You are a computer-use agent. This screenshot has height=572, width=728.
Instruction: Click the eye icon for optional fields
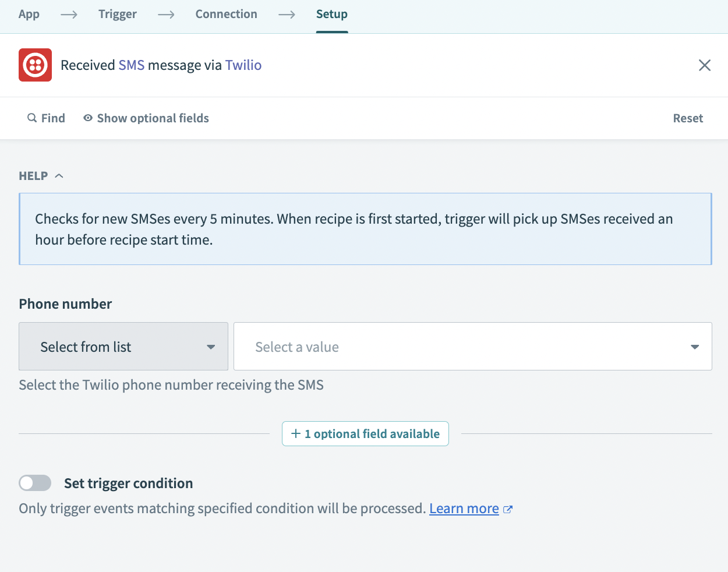tap(88, 118)
